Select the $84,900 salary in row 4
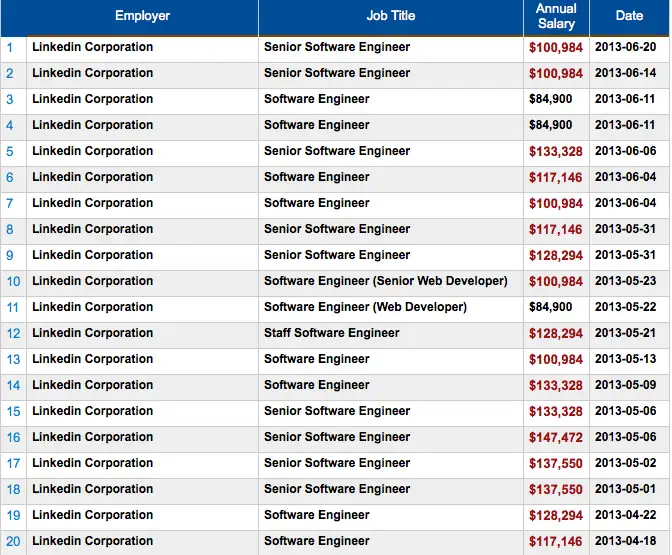 click(550, 125)
